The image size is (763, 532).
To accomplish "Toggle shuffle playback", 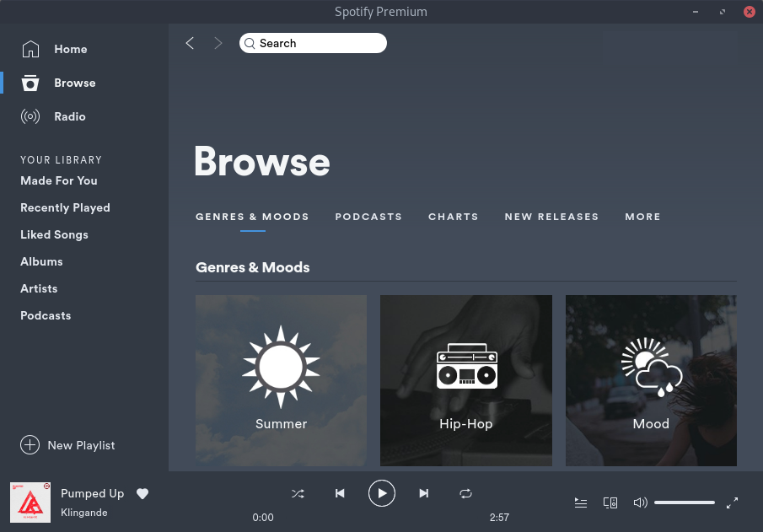I will tap(298, 493).
